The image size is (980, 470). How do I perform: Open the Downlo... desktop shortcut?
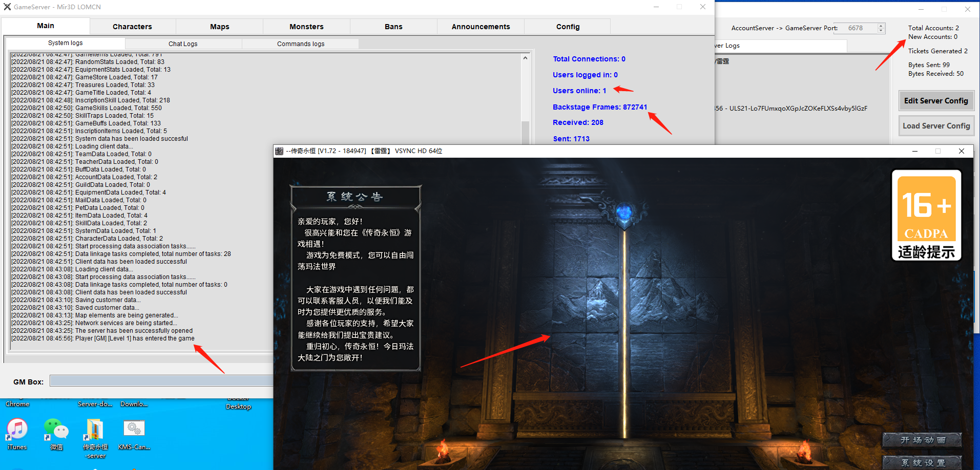click(134, 404)
